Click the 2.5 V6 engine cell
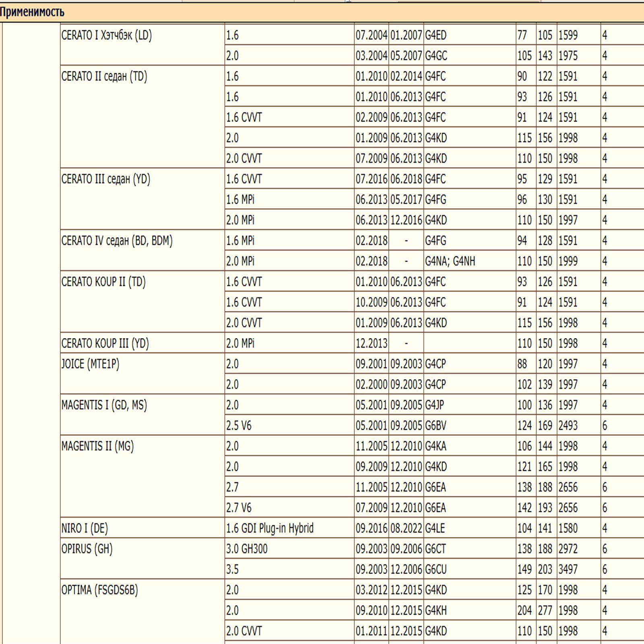 239,425
